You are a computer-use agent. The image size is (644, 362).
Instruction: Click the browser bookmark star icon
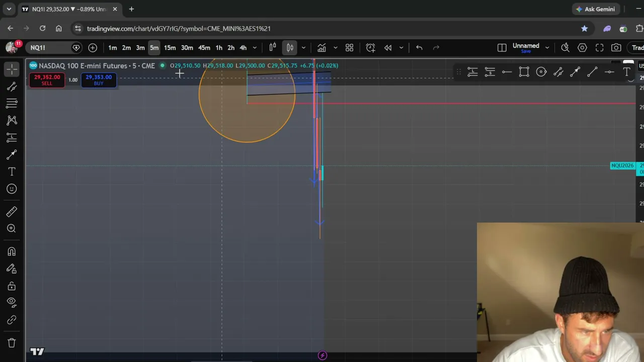(584, 29)
